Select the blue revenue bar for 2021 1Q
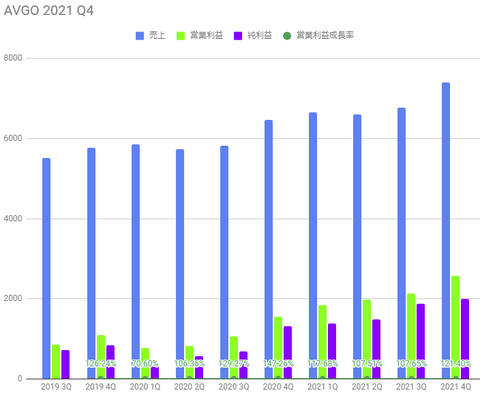Image resolution: width=480 pixels, height=395 pixels. [x=313, y=246]
